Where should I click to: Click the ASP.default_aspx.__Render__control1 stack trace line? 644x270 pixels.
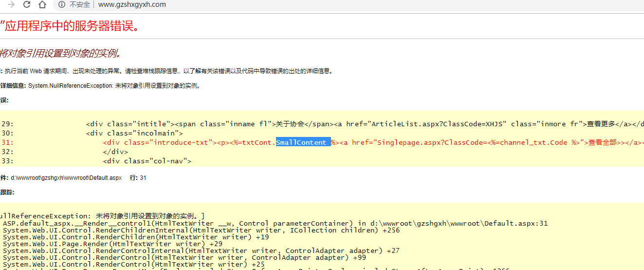[x=275, y=223]
